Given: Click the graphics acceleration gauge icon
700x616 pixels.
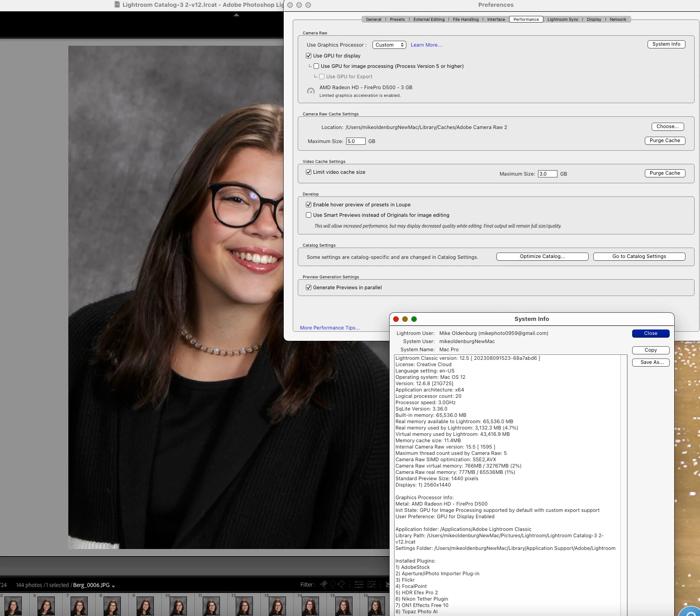Looking at the screenshot, I should [x=311, y=91].
